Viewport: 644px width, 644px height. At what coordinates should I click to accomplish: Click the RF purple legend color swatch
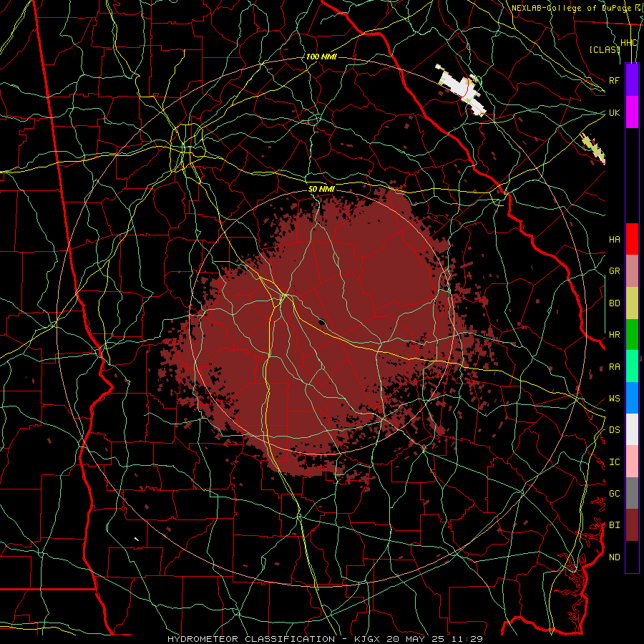632,80
